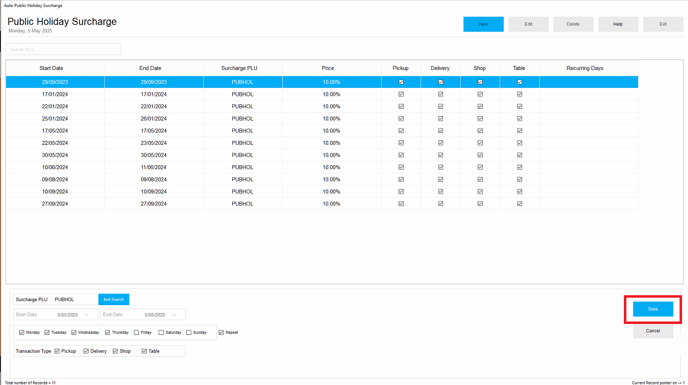Open the End Date dropdown
The width and height of the screenshot is (688, 385).
[x=174, y=315]
